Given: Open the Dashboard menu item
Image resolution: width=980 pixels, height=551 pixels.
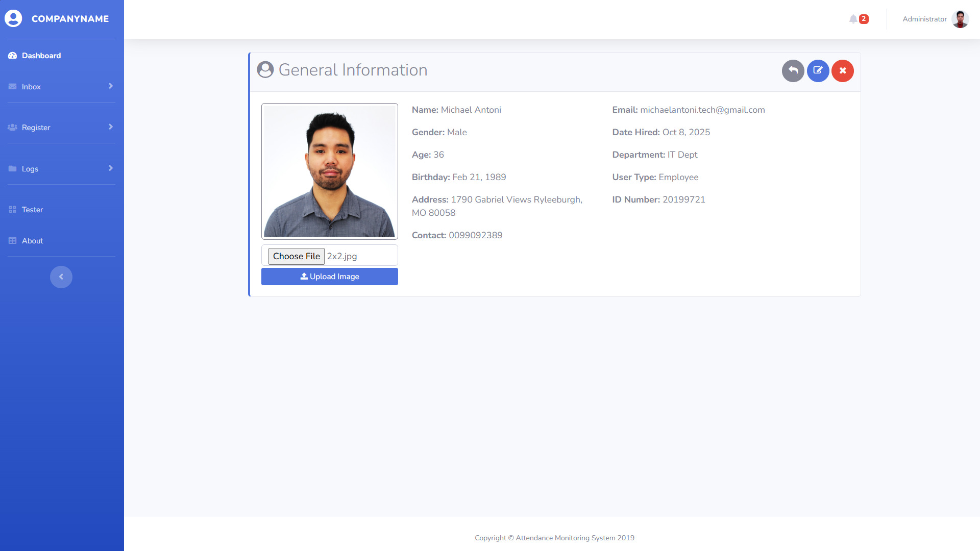Looking at the screenshot, I should pyautogui.click(x=41, y=56).
